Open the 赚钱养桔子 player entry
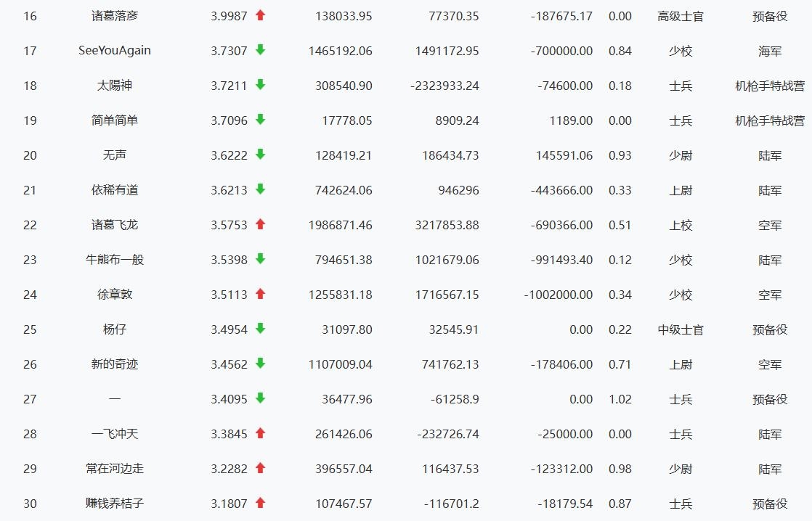812x521 pixels. point(115,504)
